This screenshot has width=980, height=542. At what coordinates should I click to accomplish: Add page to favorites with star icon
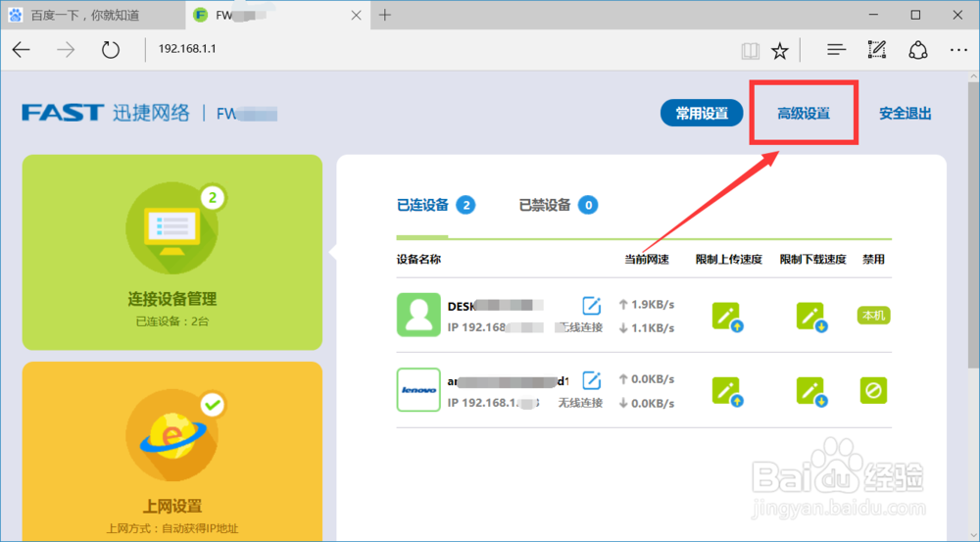coord(779,51)
